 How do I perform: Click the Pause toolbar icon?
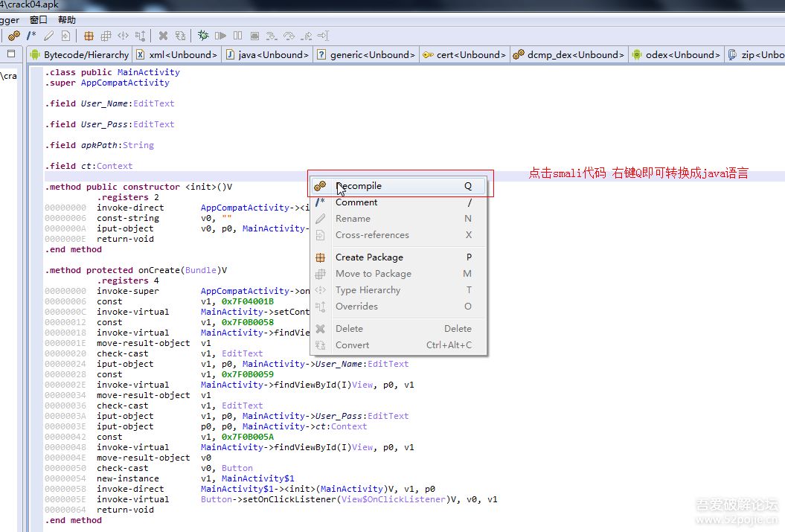237,36
